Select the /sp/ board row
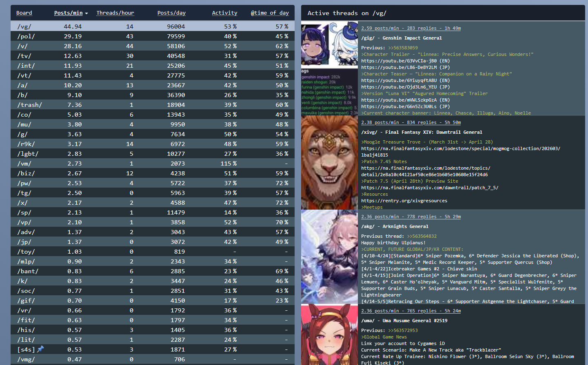588x365 pixels. (153, 212)
